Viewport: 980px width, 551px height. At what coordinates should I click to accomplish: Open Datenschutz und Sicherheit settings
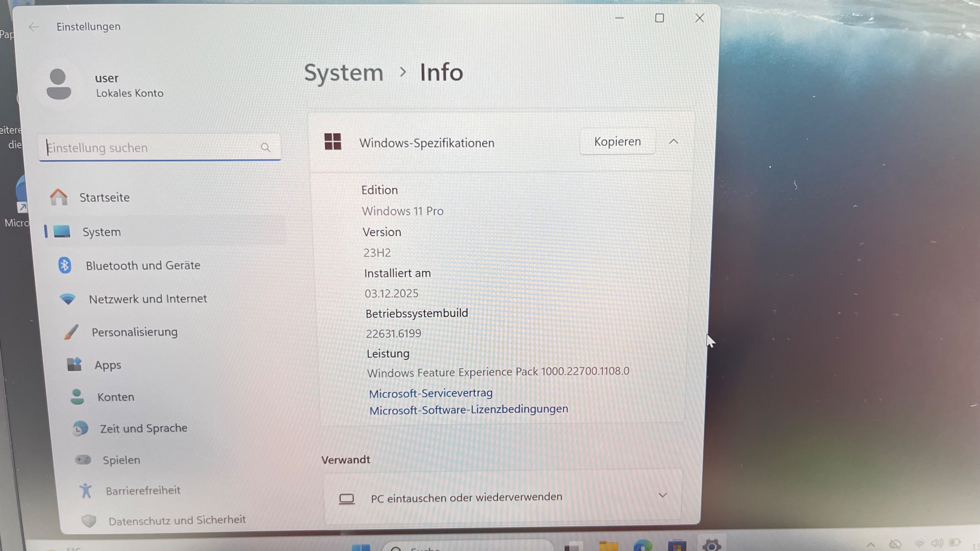click(x=177, y=520)
